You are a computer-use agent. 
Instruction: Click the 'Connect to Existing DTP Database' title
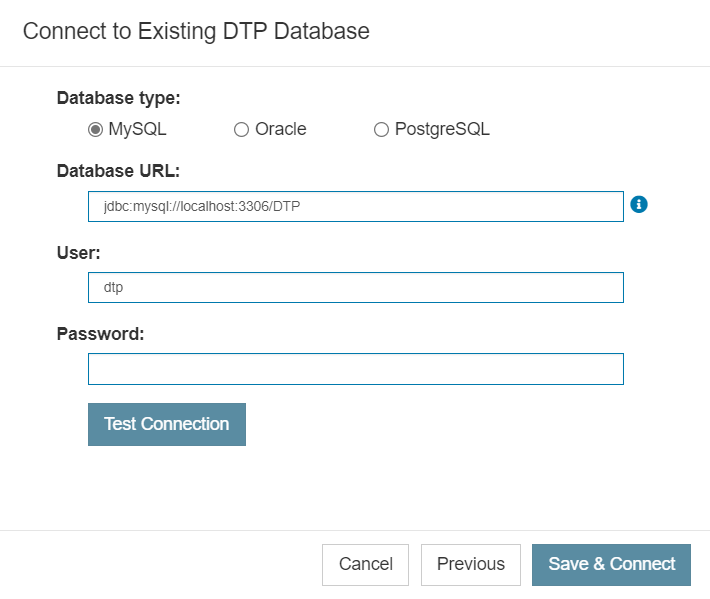tap(196, 32)
